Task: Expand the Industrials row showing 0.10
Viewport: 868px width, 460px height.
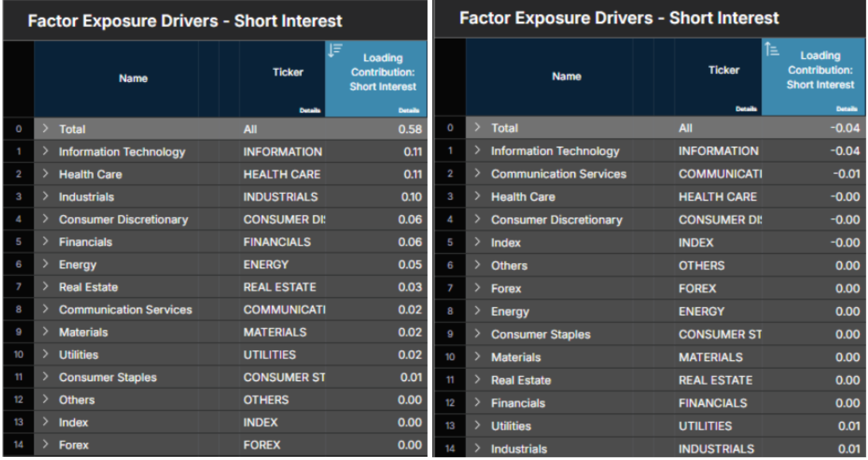Action: [x=46, y=197]
